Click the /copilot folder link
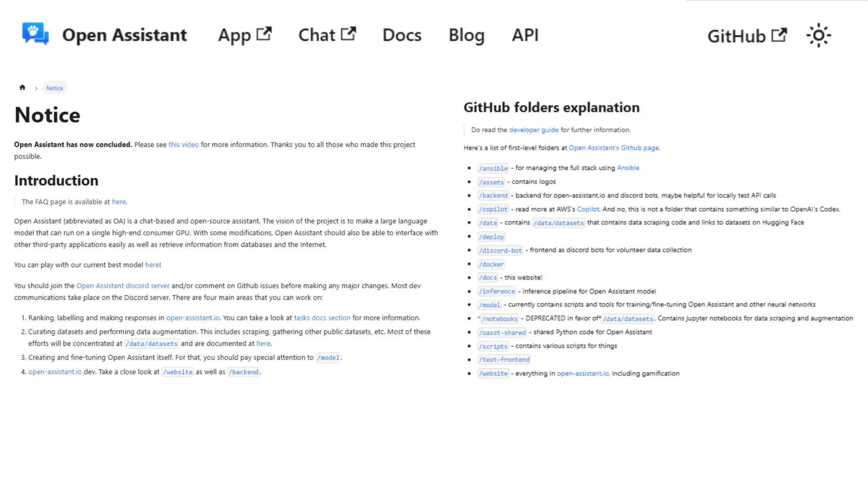868x488 pixels. [x=493, y=209]
